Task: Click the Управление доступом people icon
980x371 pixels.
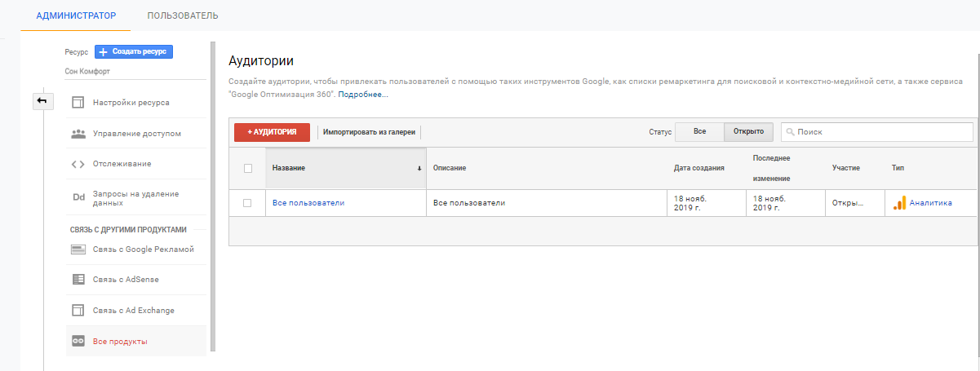Action: pos(78,133)
